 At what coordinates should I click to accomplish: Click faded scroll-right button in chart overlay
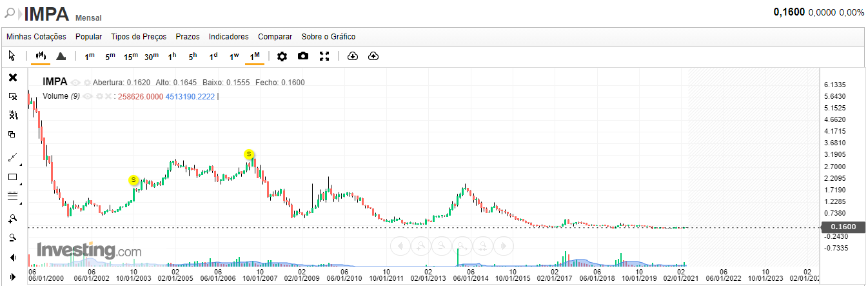pyautogui.click(x=502, y=245)
